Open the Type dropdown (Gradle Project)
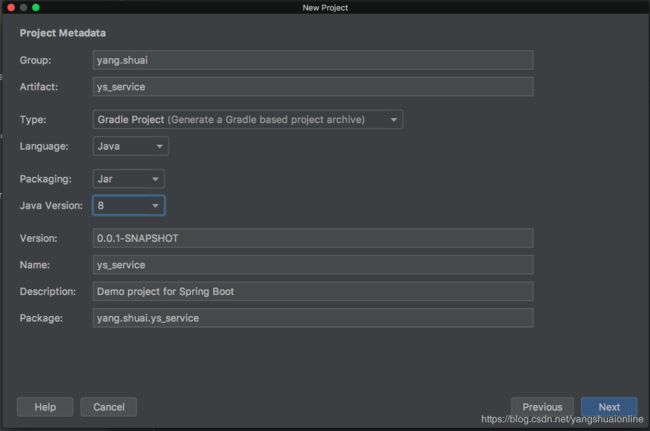 click(x=248, y=119)
